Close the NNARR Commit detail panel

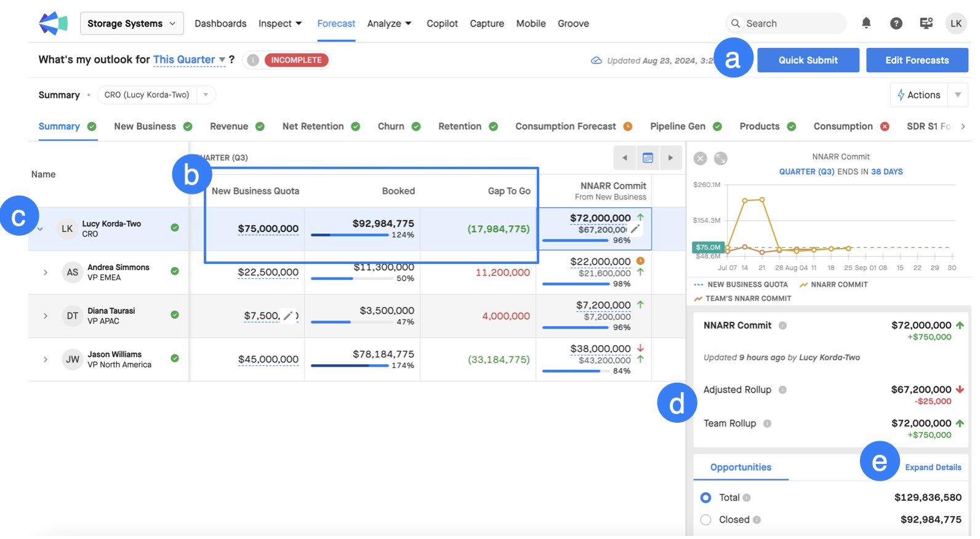click(700, 159)
